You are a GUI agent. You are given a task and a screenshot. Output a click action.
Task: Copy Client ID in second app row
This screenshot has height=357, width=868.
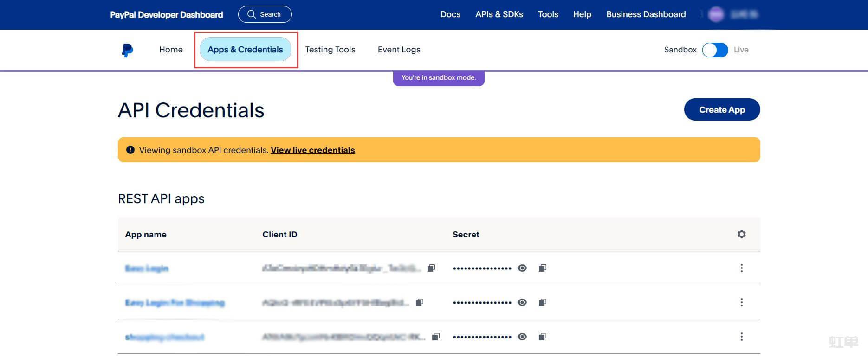coord(420,302)
